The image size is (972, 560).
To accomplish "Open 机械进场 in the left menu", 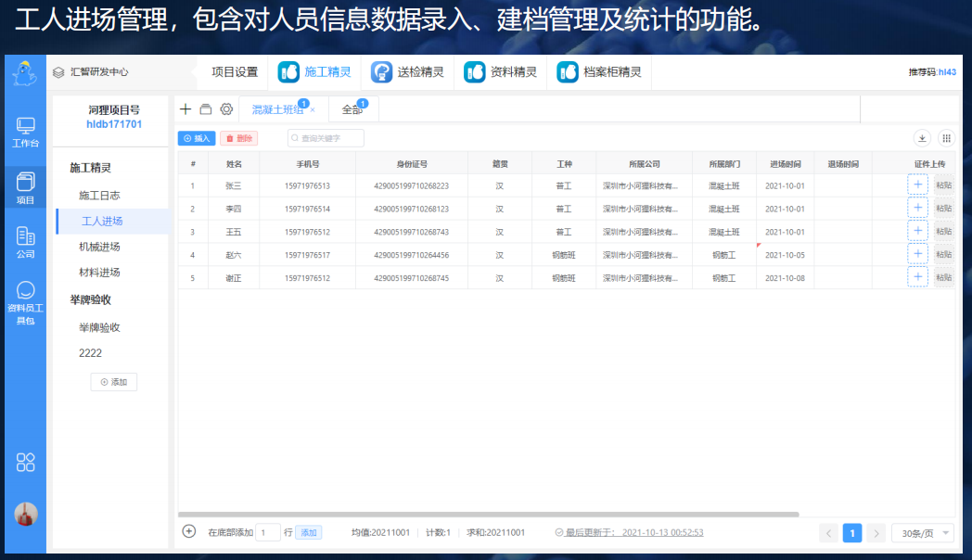I will pos(99,247).
